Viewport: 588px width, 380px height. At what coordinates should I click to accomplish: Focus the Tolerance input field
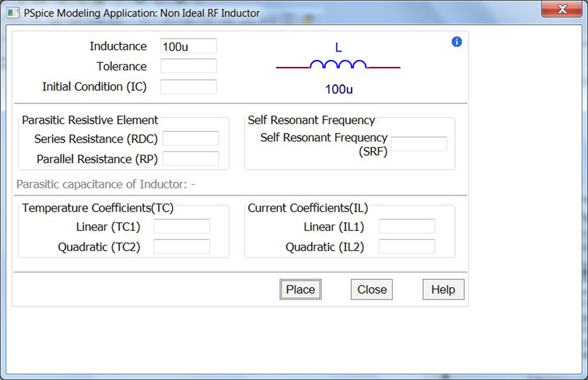(x=188, y=66)
